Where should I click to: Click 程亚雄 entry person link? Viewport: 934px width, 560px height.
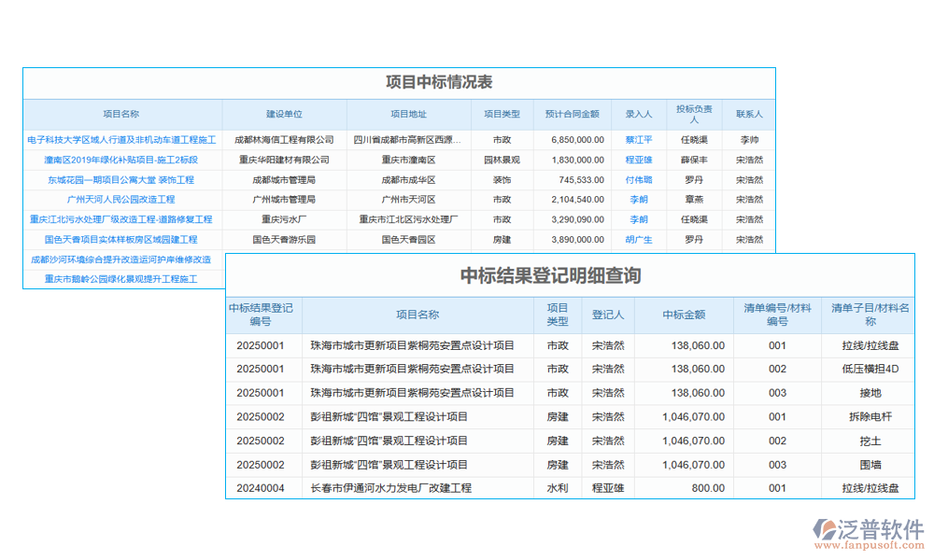(638, 159)
